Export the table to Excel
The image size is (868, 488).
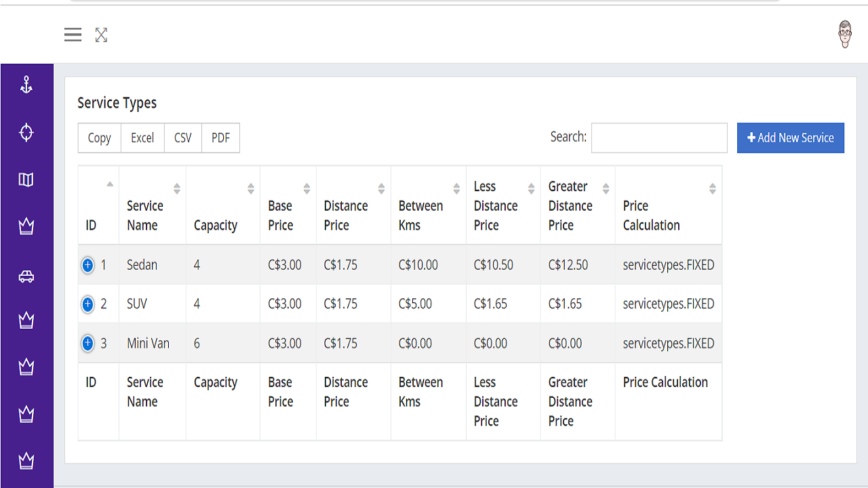142,138
